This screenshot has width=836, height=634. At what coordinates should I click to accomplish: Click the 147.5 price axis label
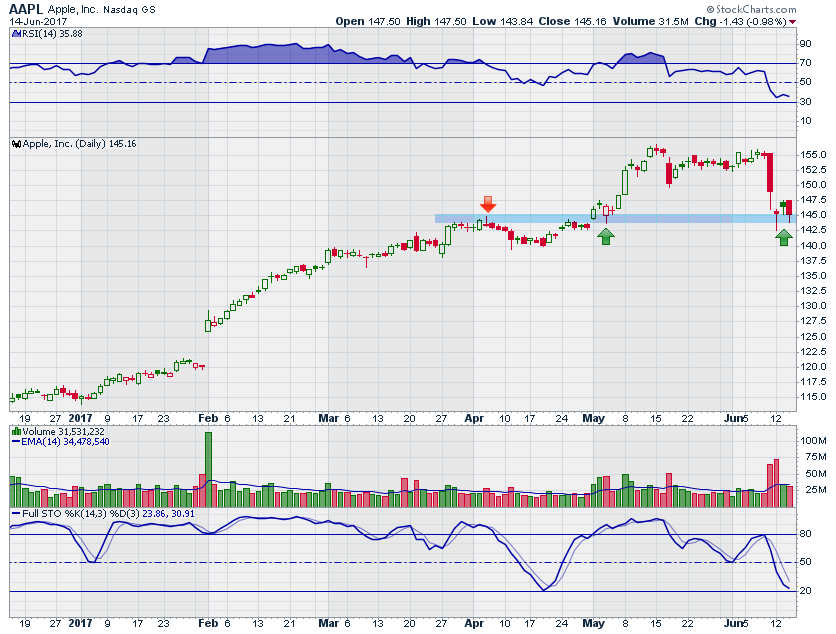[813, 200]
